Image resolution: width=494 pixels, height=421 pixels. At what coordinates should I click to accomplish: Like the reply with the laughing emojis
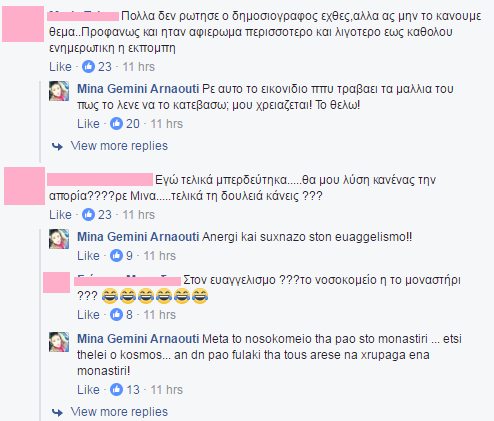(88, 315)
